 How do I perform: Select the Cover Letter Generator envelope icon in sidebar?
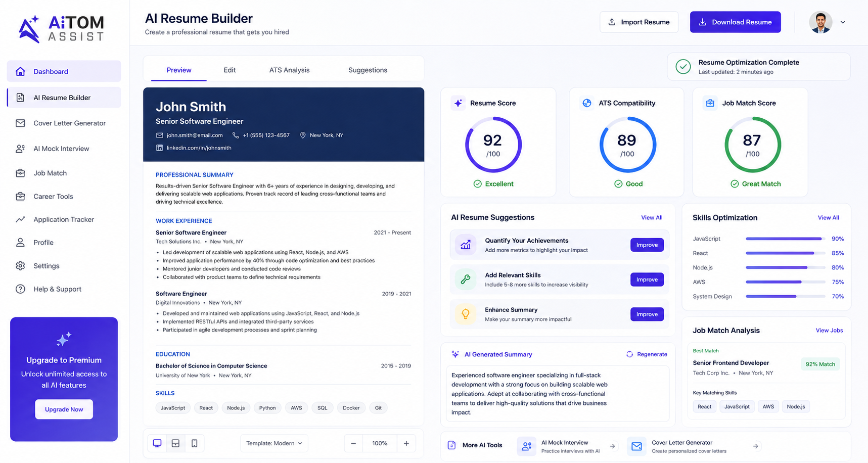[x=20, y=123]
